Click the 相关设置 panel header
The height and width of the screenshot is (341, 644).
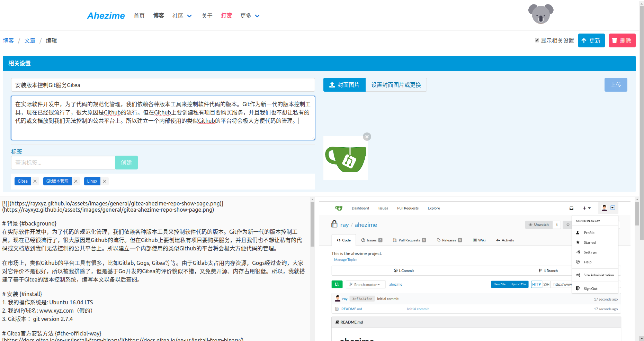319,63
